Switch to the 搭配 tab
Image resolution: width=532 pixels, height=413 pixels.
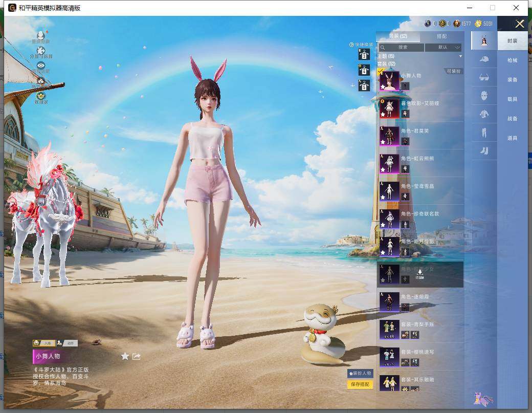tap(442, 36)
